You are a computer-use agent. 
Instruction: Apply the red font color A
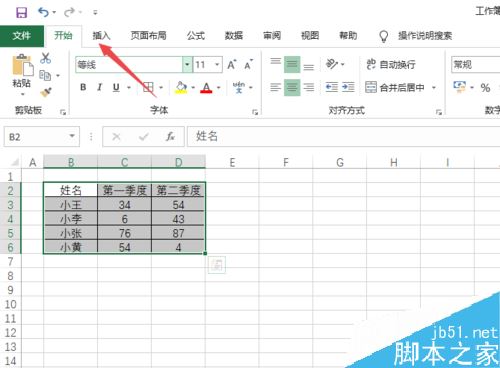[206, 88]
